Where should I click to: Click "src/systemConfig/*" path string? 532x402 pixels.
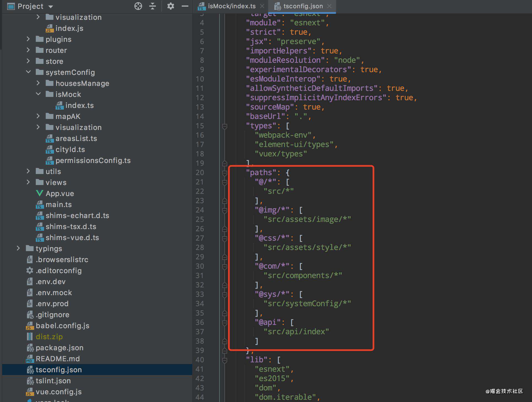307,303
